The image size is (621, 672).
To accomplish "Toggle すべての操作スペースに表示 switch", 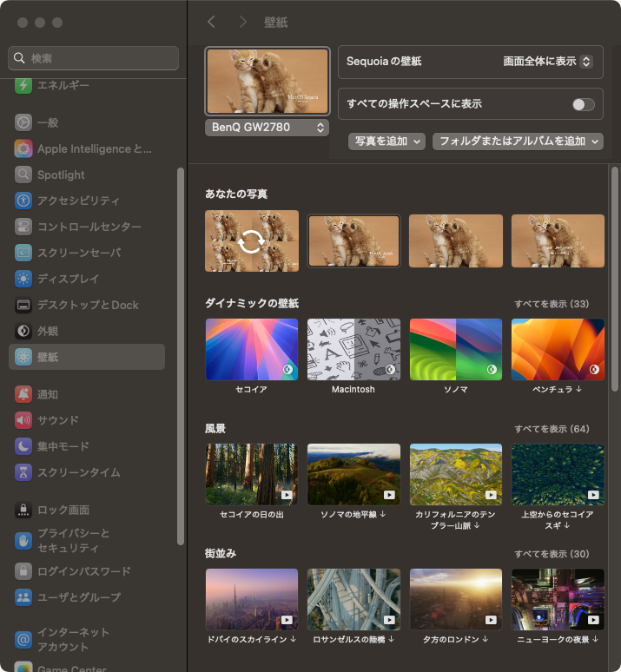I will [584, 104].
